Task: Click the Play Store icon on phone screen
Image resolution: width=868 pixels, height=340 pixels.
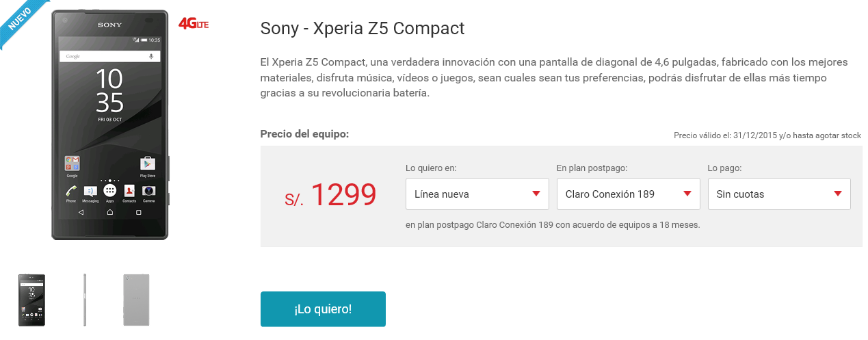Action: click(x=148, y=164)
